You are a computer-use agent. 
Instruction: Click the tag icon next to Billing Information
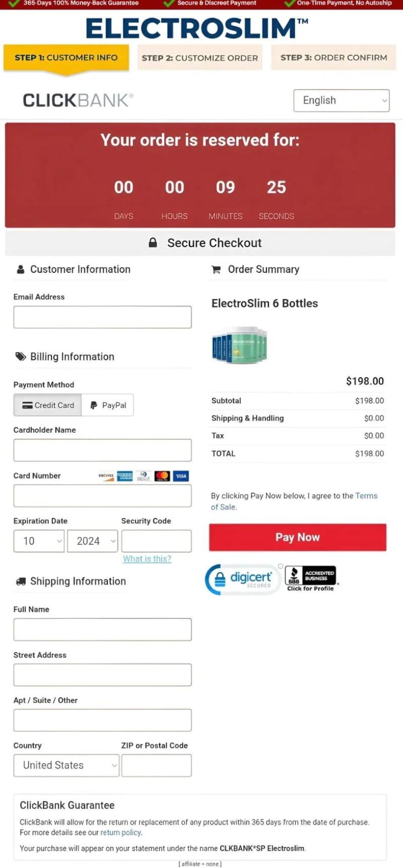coord(20,356)
